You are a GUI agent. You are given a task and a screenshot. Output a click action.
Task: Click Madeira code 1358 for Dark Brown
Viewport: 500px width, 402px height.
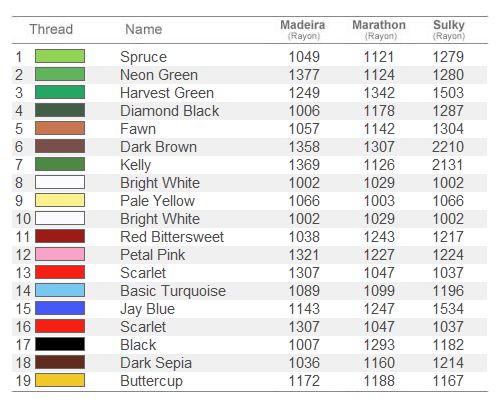(x=304, y=147)
